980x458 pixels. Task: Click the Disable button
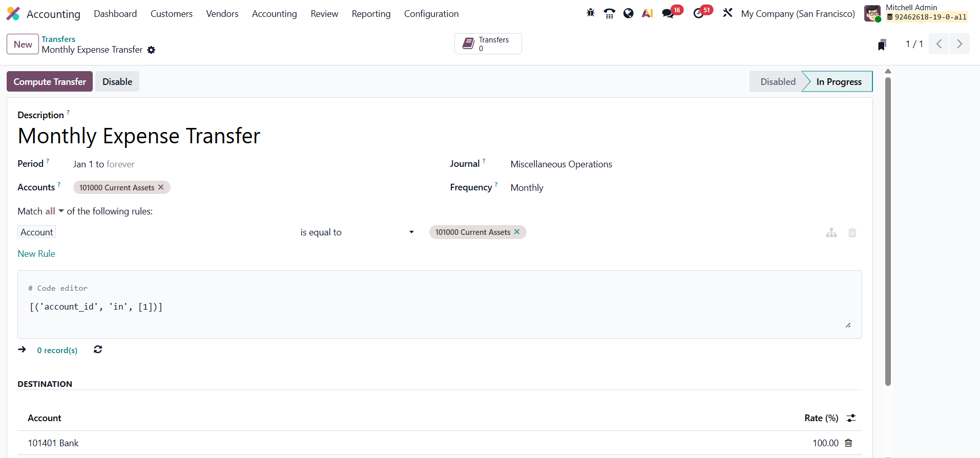click(117, 82)
